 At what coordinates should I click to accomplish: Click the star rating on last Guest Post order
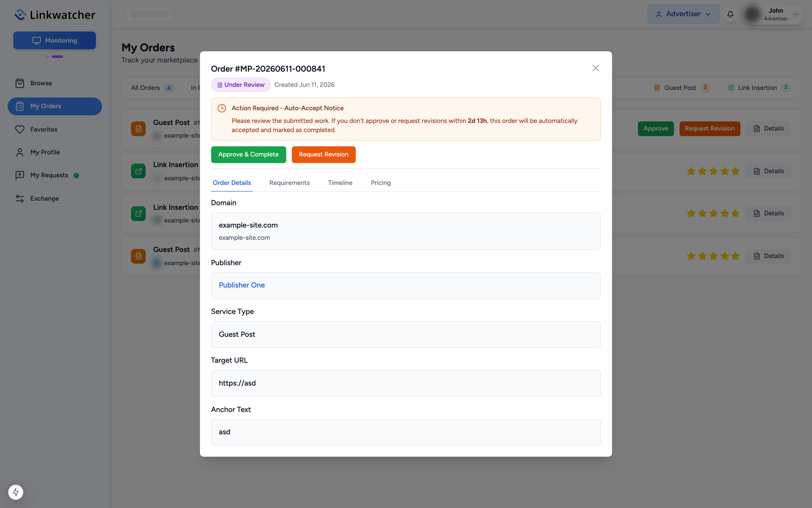coord(713,256)
